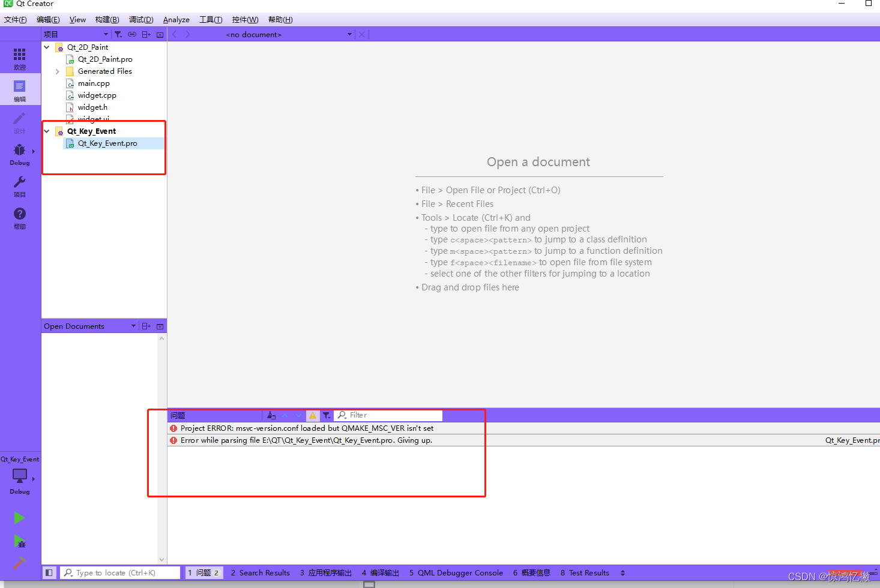Open the 3 应用程序输出 pane
The height and width of the screenshot is (588, 880).
pos(326,573)
